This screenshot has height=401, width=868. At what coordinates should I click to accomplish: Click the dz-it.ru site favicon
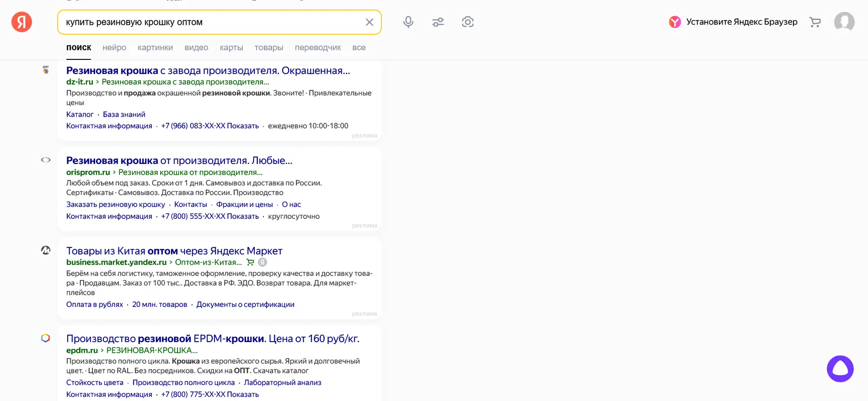[46, 70]
